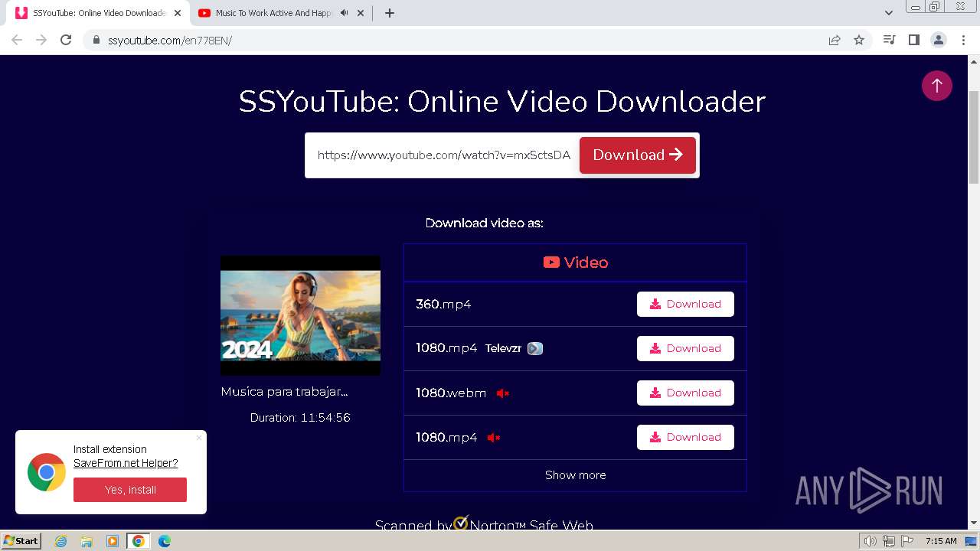Go back to the previous page

[x=17, y=40]
